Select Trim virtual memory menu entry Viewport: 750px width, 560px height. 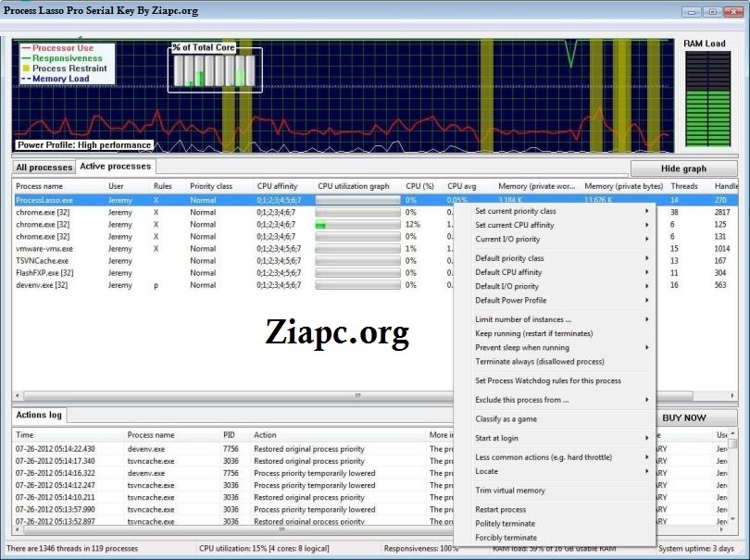[510, 491]
